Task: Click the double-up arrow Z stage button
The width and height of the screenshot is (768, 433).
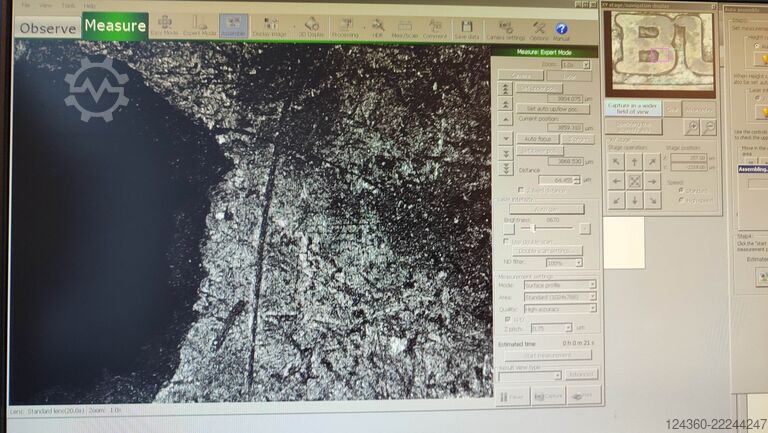Action: 505,104
